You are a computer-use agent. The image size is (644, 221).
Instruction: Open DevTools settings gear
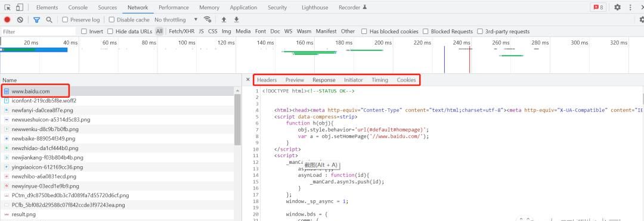(x=617, y=7)
